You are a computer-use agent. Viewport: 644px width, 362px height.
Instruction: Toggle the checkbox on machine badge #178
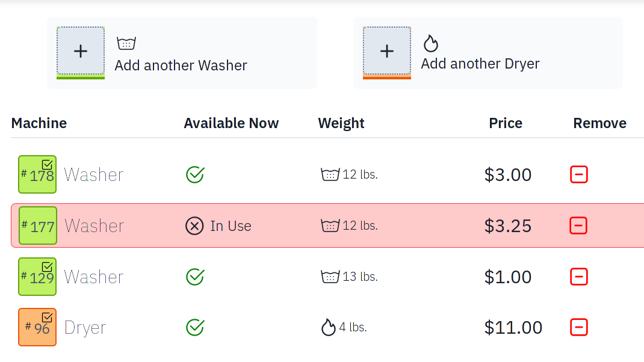click(48, 165)
